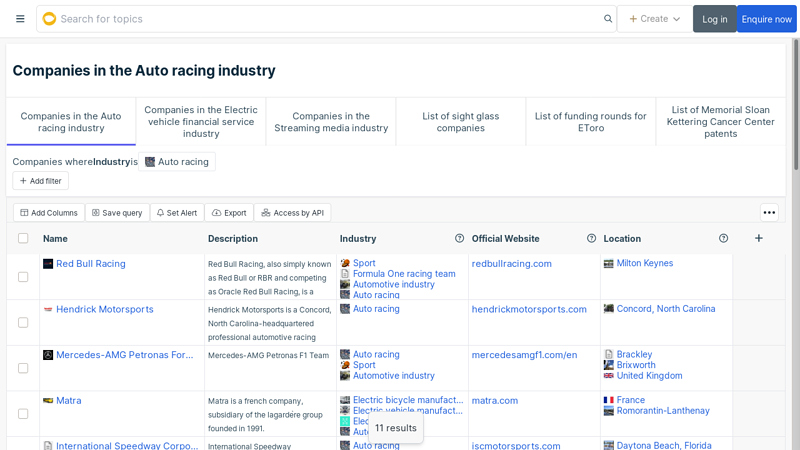Screen dimensions: 800x450
Task: Visit matra.com website link
Action: [x=495, y=401]
